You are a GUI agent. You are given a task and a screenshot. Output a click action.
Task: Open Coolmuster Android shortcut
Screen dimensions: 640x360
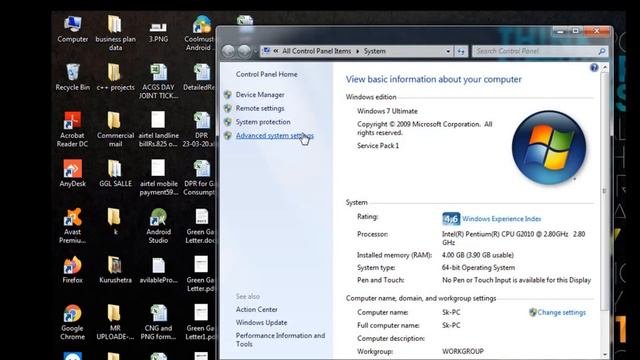(x=200, y=33)
